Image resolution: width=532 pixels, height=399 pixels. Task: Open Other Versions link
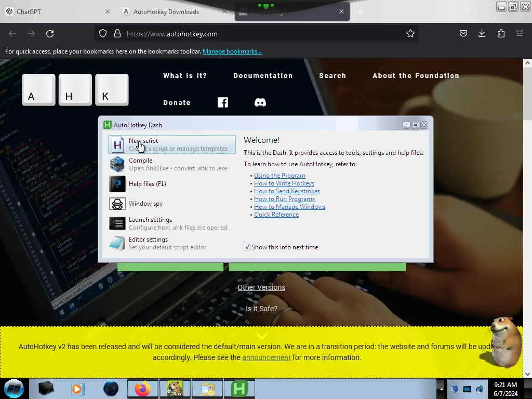(261, 287)
